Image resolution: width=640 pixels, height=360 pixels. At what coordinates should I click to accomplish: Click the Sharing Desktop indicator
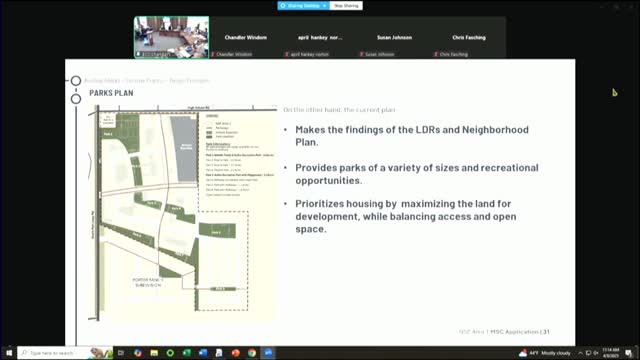pos(303,6)
